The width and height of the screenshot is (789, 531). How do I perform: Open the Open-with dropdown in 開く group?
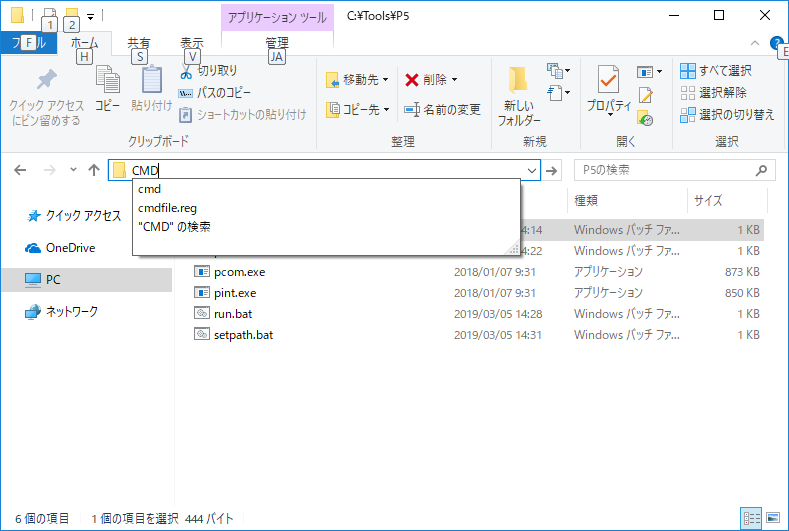tap(649, 72)
